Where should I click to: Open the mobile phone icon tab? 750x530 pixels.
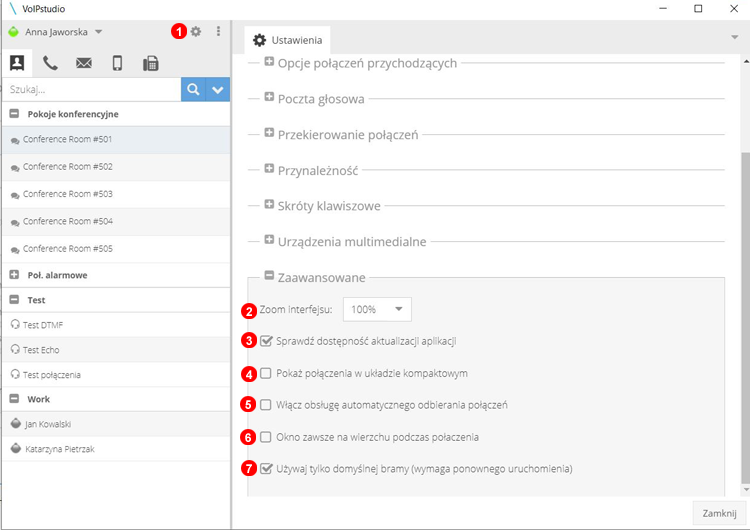[117, 63]
